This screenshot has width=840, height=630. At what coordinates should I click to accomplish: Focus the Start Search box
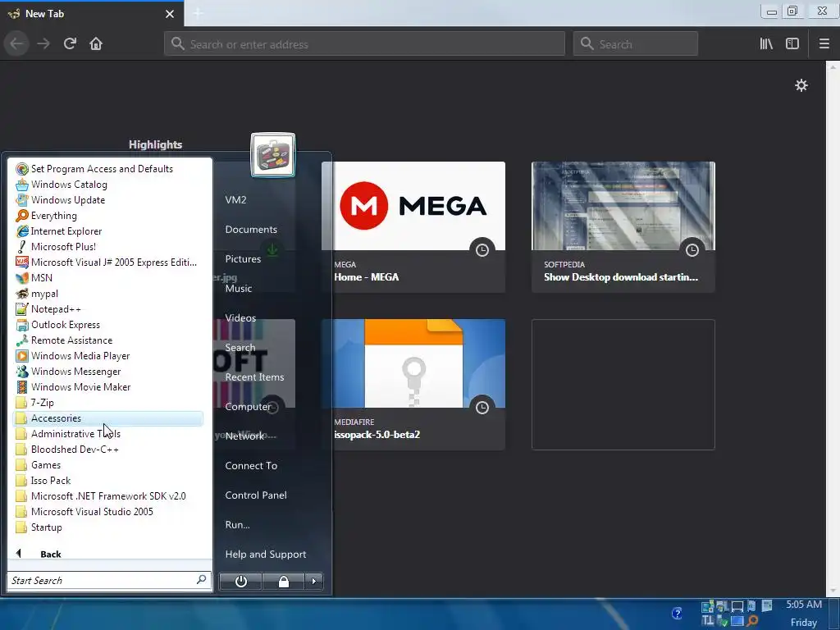click(x=109, y=580)
